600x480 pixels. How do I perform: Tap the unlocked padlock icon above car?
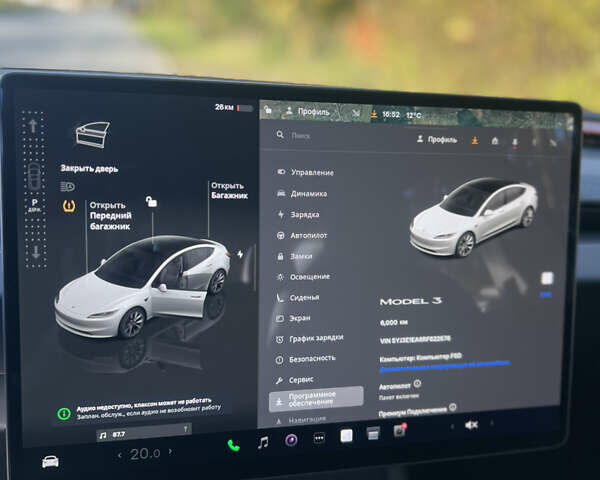(x=151, y=202)
